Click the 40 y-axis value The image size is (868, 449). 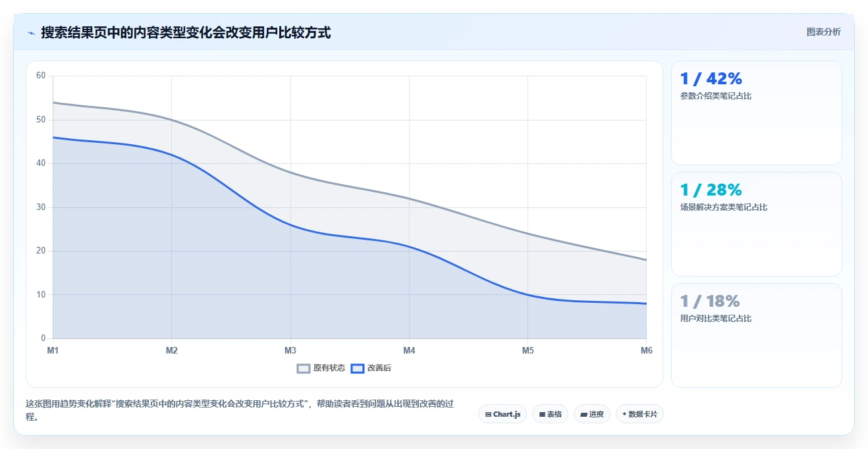tap(41, 163)
